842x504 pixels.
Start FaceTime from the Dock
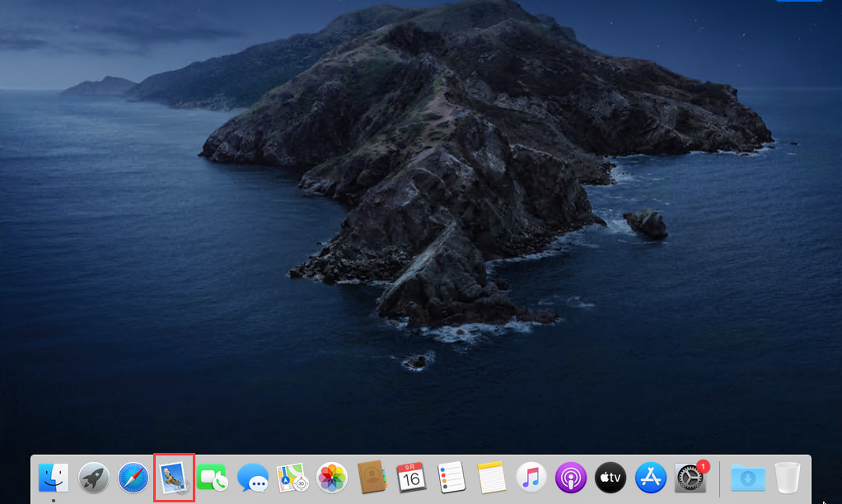[213, 477]
